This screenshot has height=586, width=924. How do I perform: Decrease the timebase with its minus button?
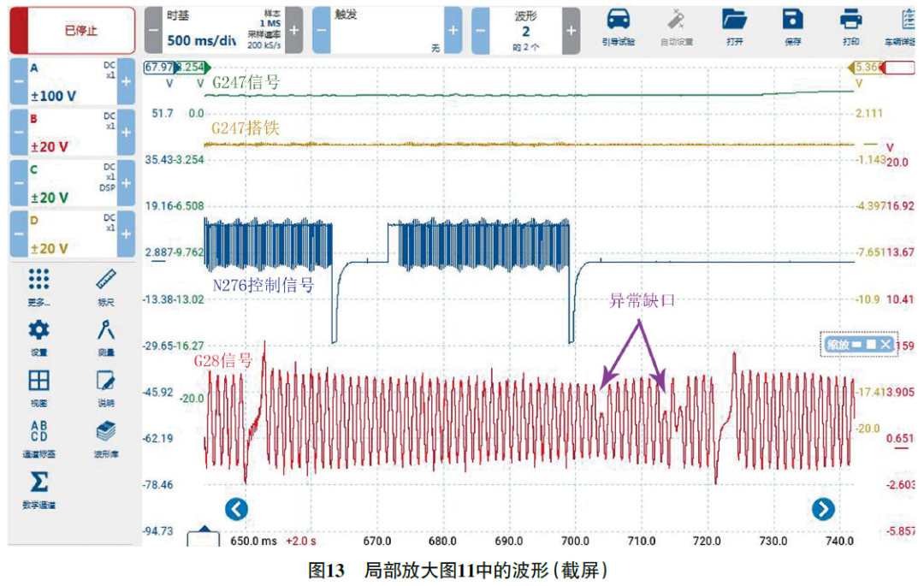pyautogui.click(x=152, y=30)
